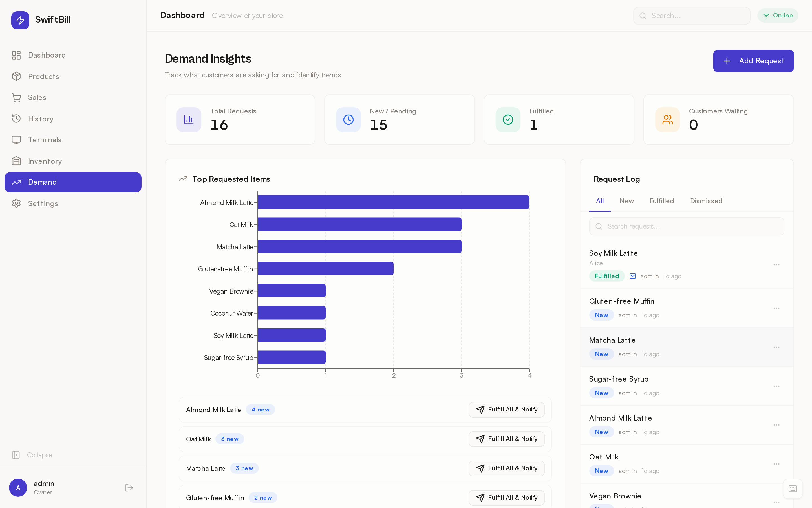Open Inventory in the sidebar
This screenshot has width=812, height=508.
pos(73,161)
